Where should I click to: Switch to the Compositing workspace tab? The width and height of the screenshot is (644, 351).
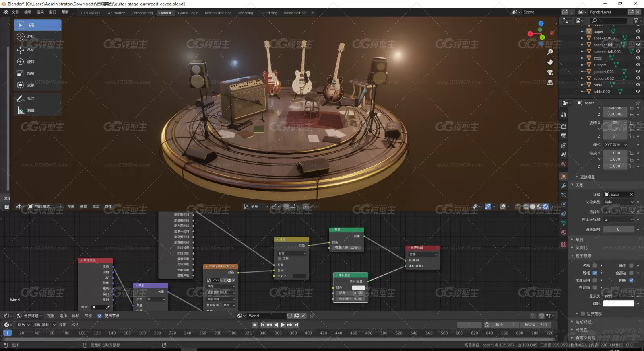pyautogui.click(x=142, y=13)
